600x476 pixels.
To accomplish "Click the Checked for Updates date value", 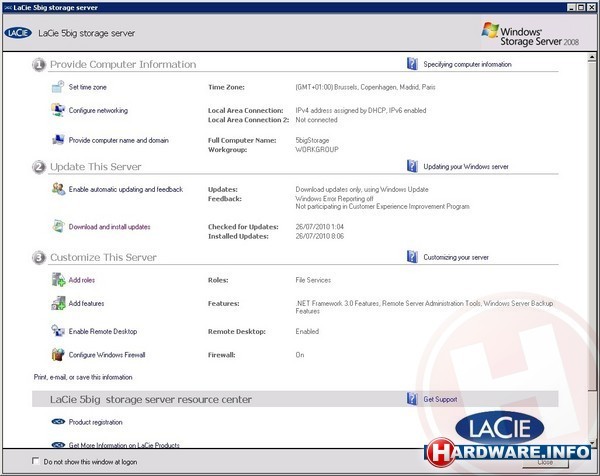I will 320,227.
